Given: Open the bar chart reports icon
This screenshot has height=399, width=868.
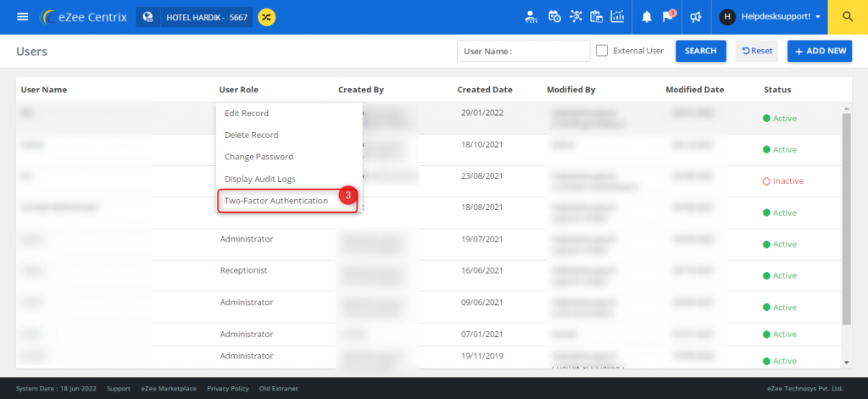Looking at the screenshot, I should (x=617, y=17).
